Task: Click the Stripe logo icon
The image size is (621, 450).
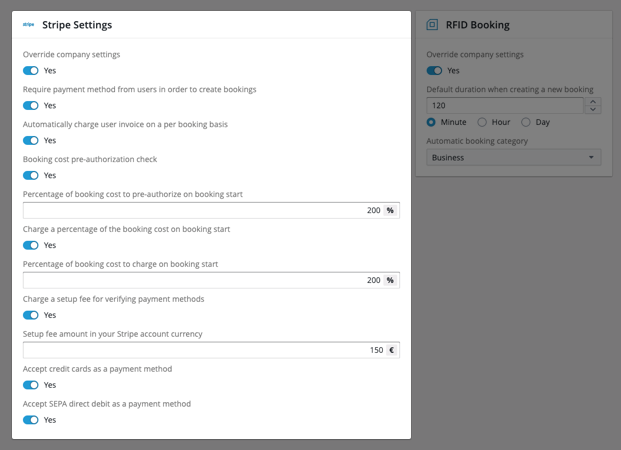Action: click(28, 25)
